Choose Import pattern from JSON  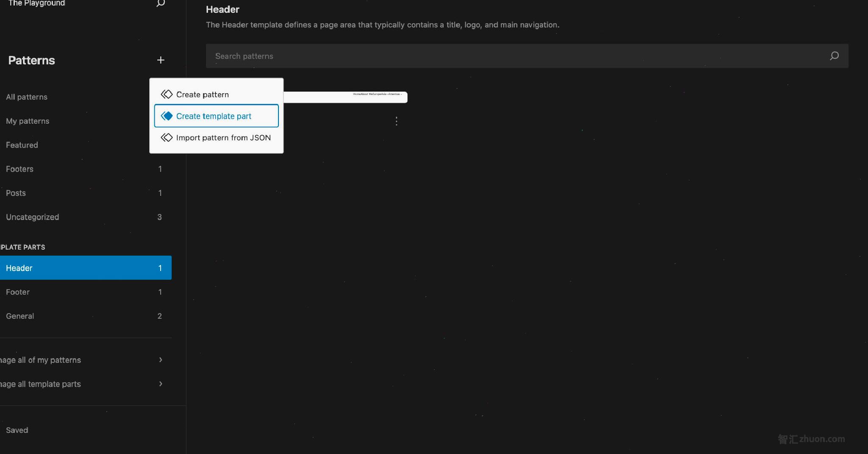(216, 137)
